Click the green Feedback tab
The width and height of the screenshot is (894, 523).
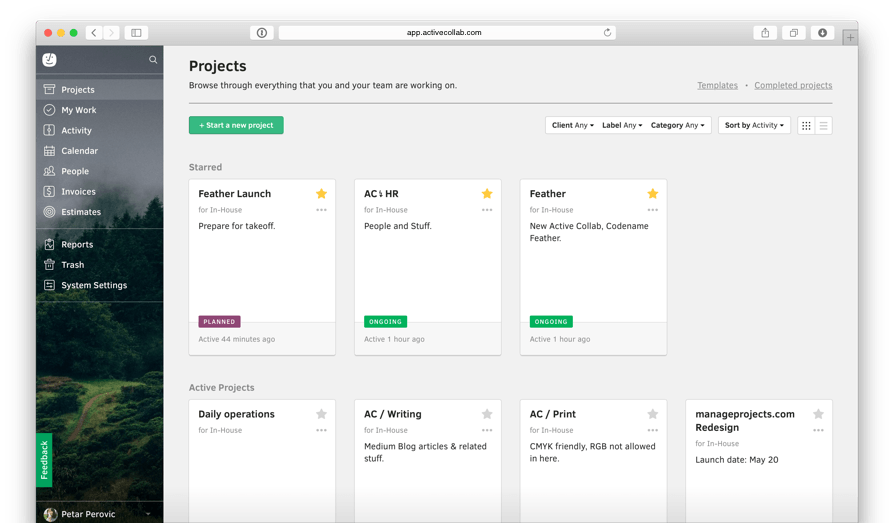point(44,460)
